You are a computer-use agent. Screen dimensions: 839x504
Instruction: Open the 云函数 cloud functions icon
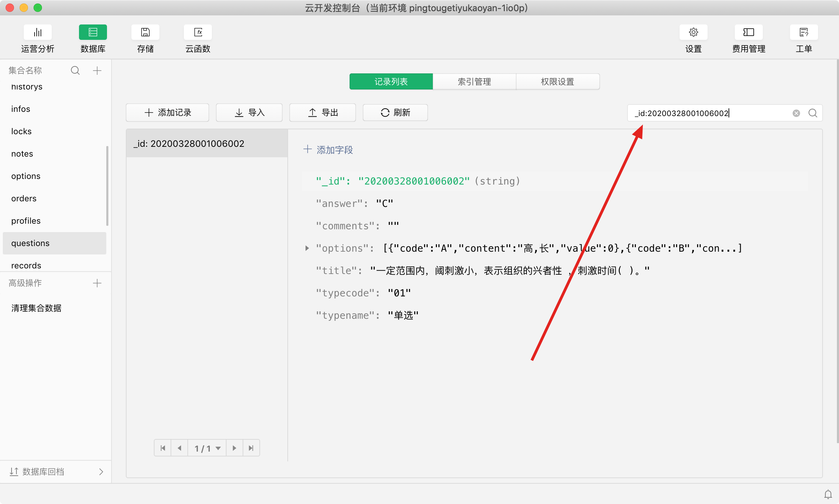[198, 33]
